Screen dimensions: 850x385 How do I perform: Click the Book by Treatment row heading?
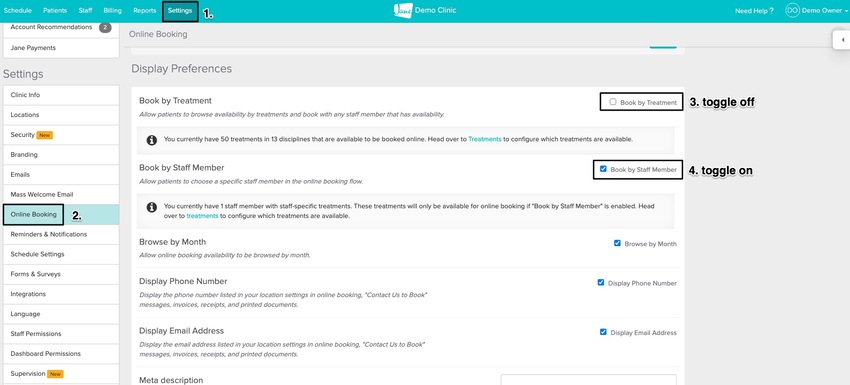pos(175,101)
